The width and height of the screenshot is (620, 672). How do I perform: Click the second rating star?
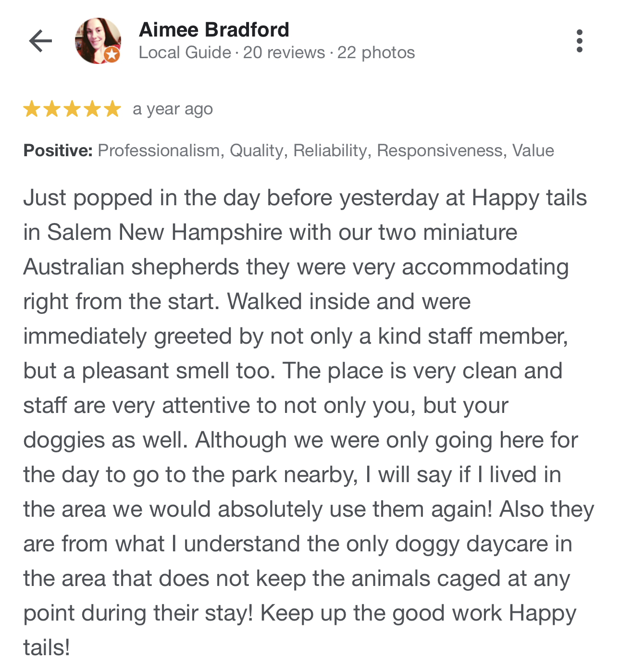(52, 109)
